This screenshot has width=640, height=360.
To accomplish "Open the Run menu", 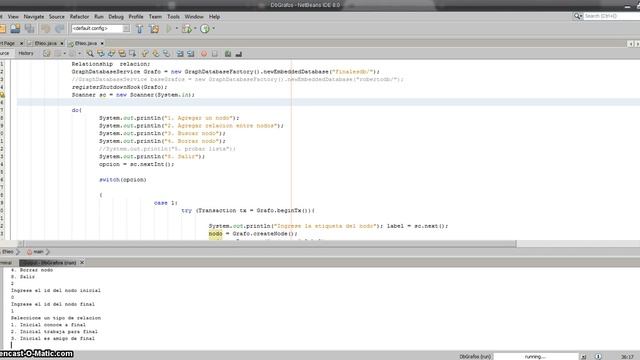I will click(99, 17).
